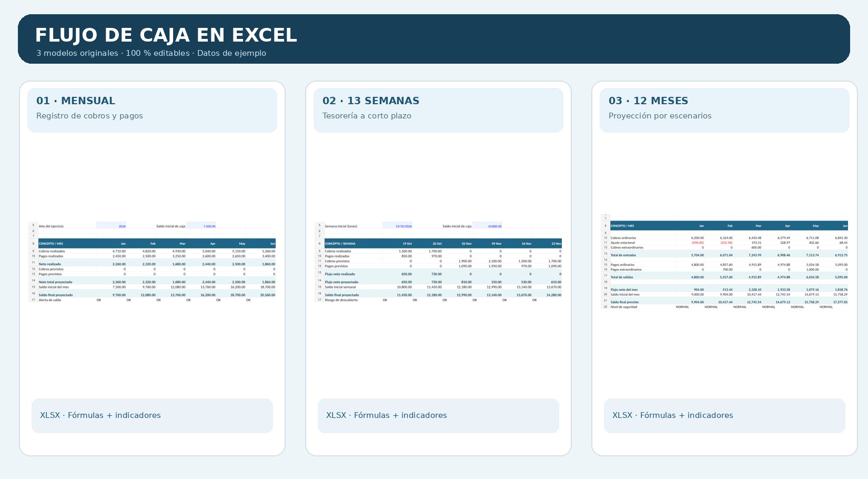The height and width of the screenshot is (479, 868).
Task: Open the MENSUAL spreadsheet preview thumbnail
Action: (x=152, y=262)
